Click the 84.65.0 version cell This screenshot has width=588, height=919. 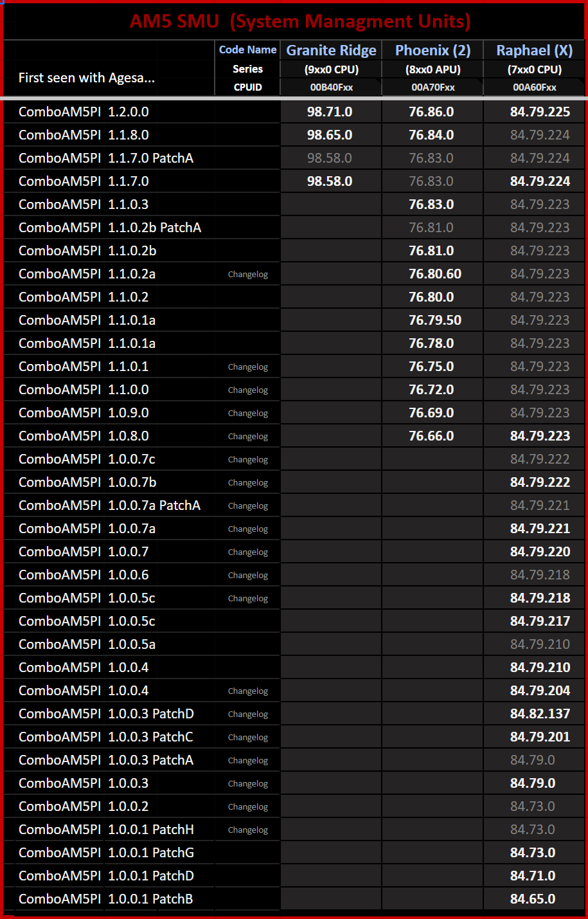[533, 899]
